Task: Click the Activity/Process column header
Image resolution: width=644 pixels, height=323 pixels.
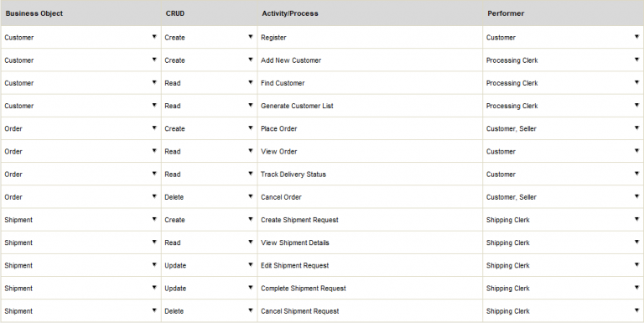Action: 290,13
